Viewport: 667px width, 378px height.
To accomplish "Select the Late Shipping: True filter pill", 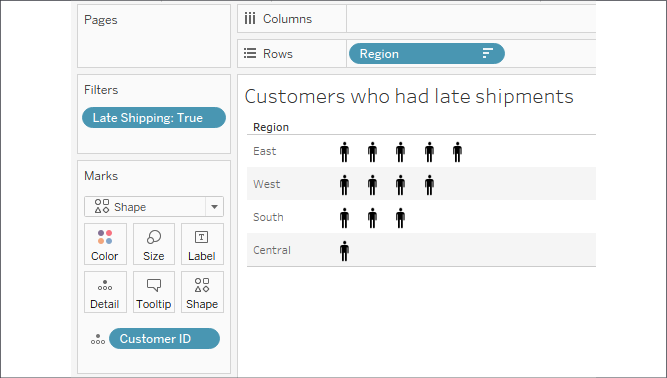I will pyautogui.click(x=154, y=118).
